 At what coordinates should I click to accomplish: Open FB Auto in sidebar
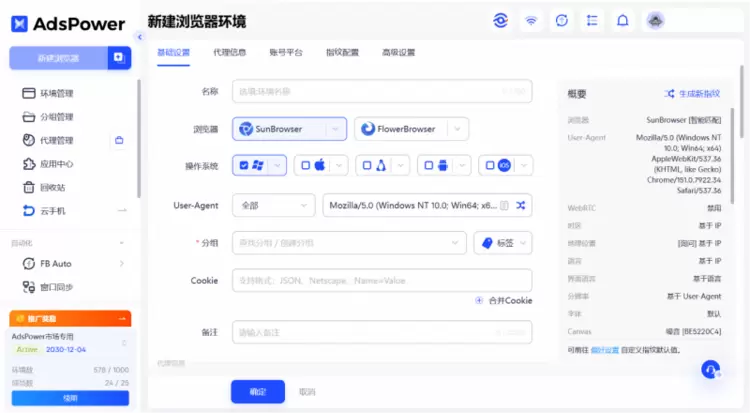47,263
